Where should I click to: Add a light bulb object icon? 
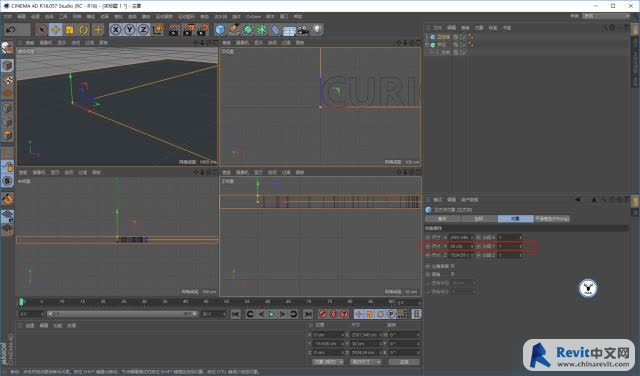(317, 29)
